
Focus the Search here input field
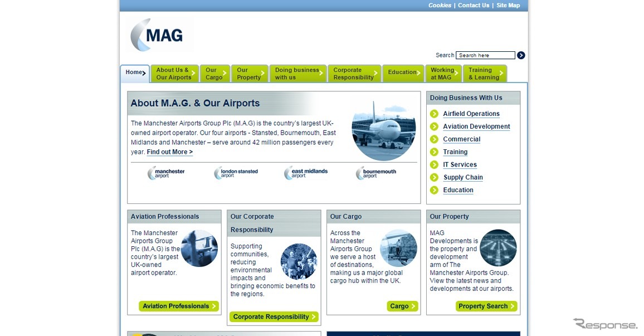pos(485,55)
